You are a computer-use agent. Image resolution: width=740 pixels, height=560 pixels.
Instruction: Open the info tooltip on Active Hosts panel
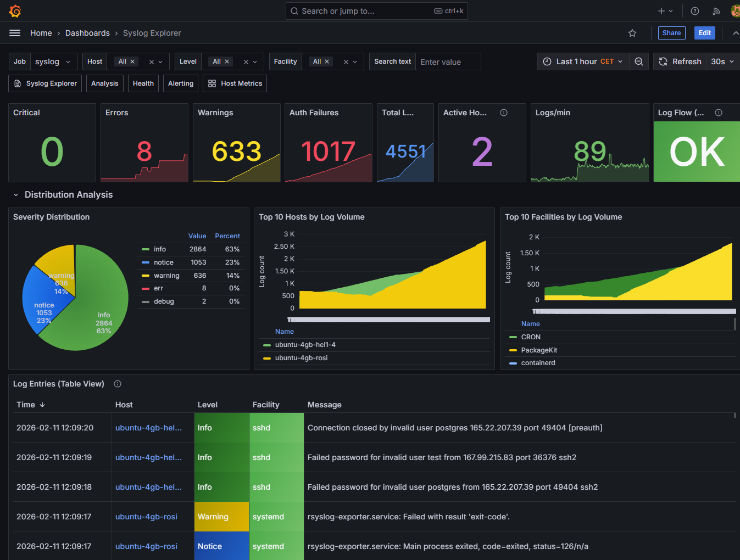coord(504,113)
